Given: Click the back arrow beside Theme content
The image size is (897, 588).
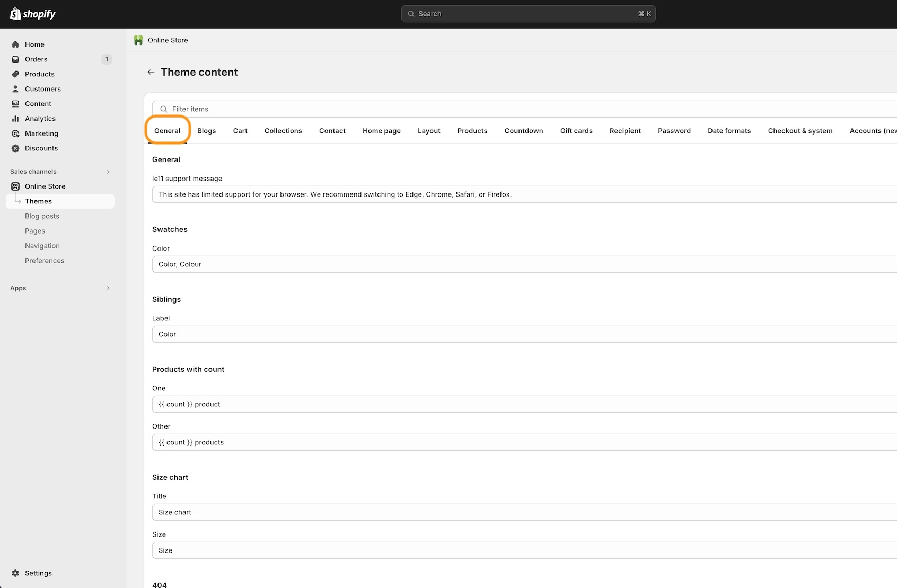Looking at the screenshot, I should click(151, 72).
